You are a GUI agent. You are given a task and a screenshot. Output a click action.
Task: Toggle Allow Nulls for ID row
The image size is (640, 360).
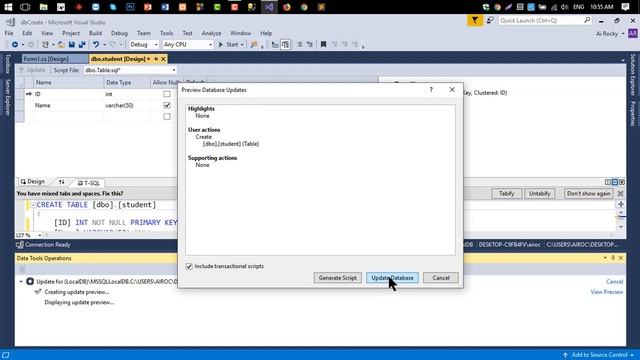coord(167,94)
